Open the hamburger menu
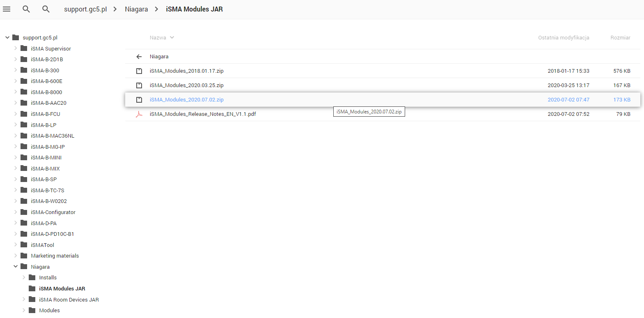The height and width of the screenshot is (318, 644). pos(7,9)
